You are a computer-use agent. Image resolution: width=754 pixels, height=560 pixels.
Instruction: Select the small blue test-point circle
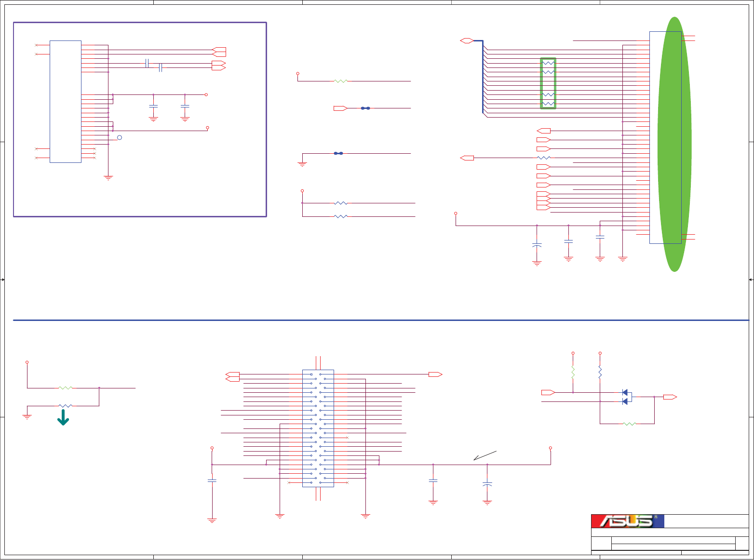(x=120, y=137)
